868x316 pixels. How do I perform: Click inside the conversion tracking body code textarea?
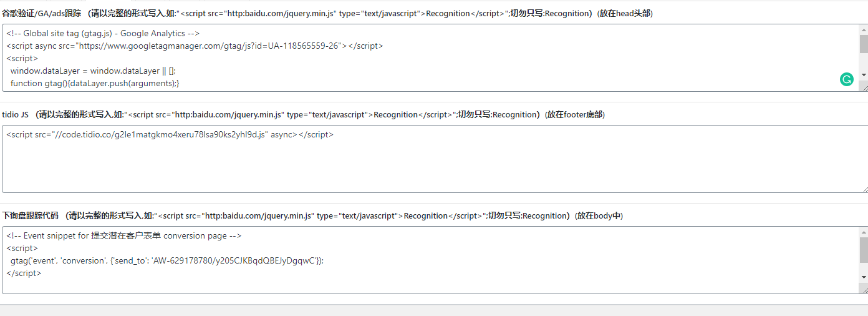[x=434, y=260]
